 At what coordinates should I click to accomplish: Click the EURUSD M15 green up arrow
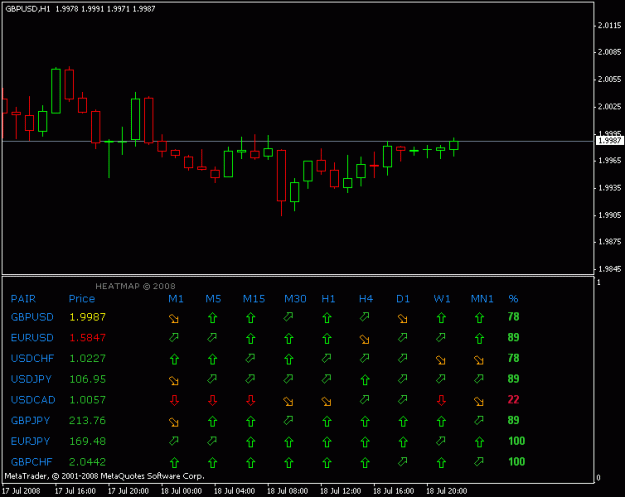click(x=251, y=338)
